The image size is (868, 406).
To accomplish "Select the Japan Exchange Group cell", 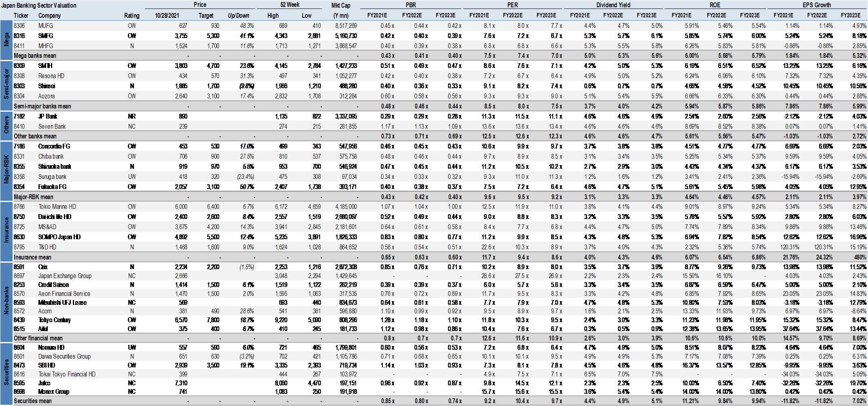I will point(65,276).
